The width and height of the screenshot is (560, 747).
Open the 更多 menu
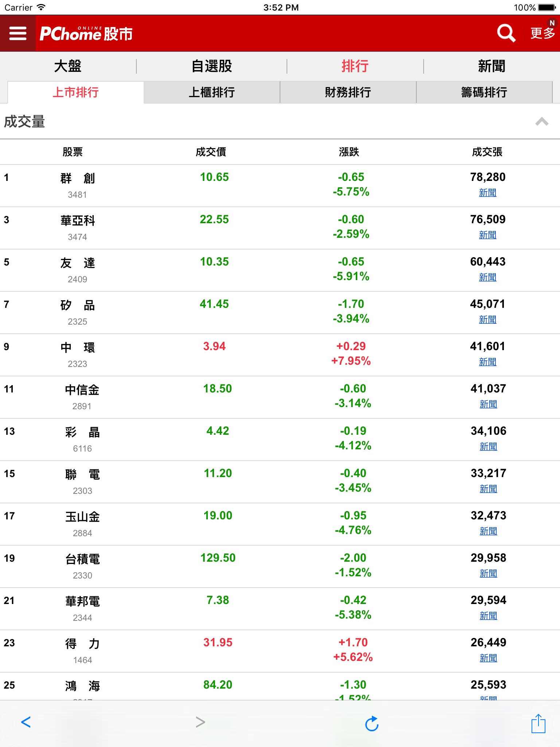[x=542, y=33]
